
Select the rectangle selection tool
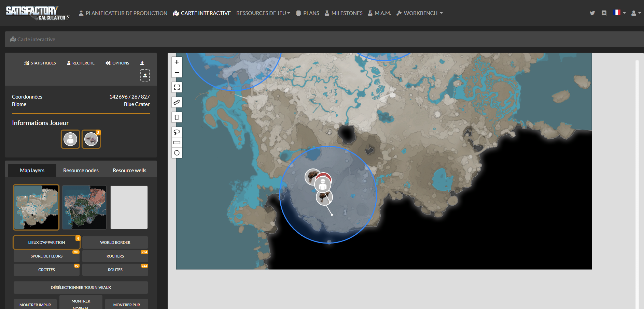coord(177,143)
